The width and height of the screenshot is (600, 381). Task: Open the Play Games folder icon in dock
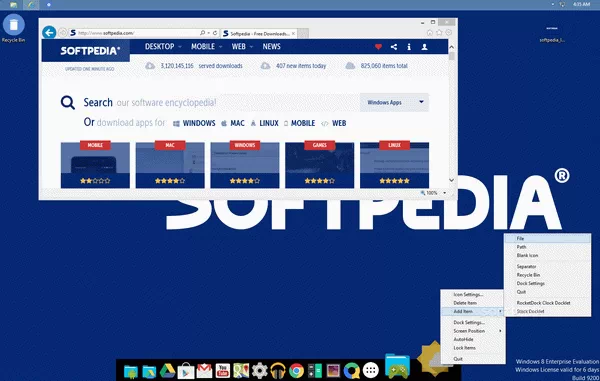(x=397, y=366)
